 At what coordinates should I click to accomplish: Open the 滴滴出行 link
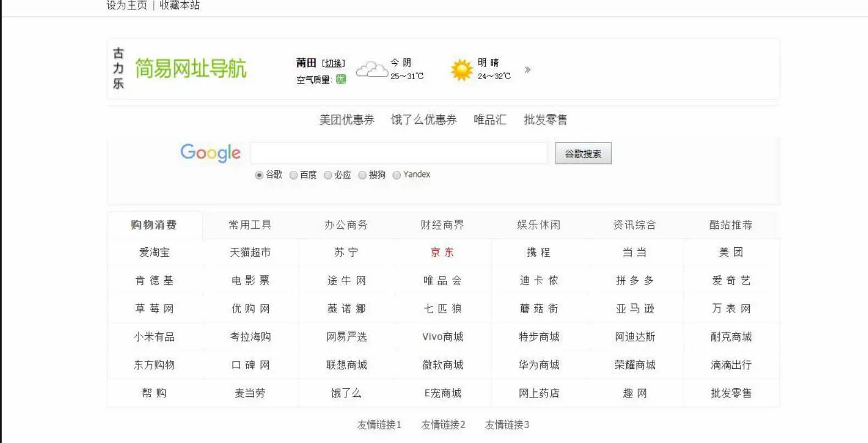point(731,364)
